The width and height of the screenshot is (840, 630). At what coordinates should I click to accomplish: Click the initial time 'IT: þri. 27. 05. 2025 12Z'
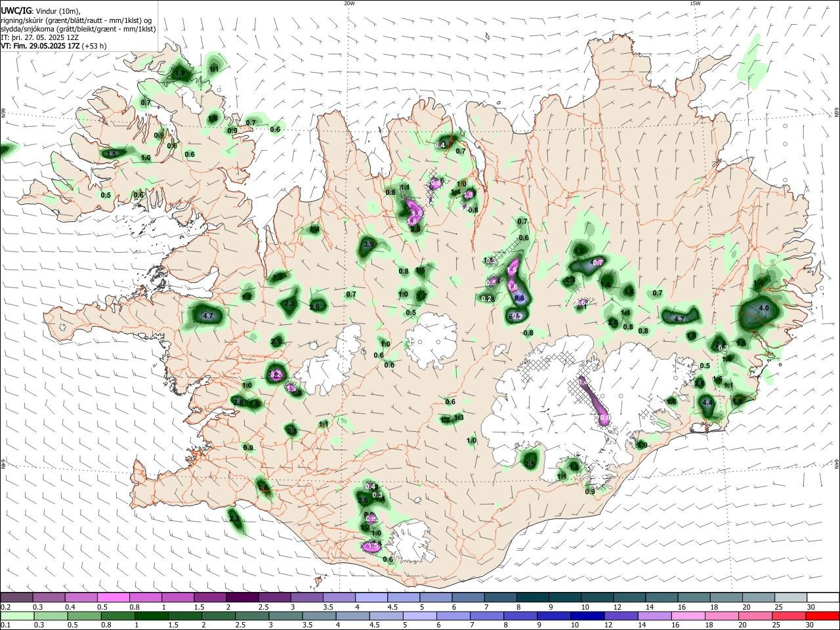click(40, 37)
